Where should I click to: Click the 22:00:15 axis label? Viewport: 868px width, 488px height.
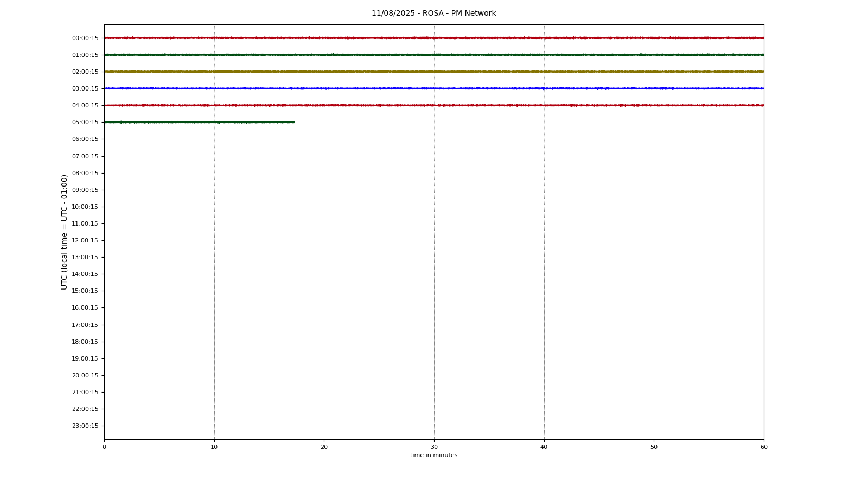click(85, 409)
